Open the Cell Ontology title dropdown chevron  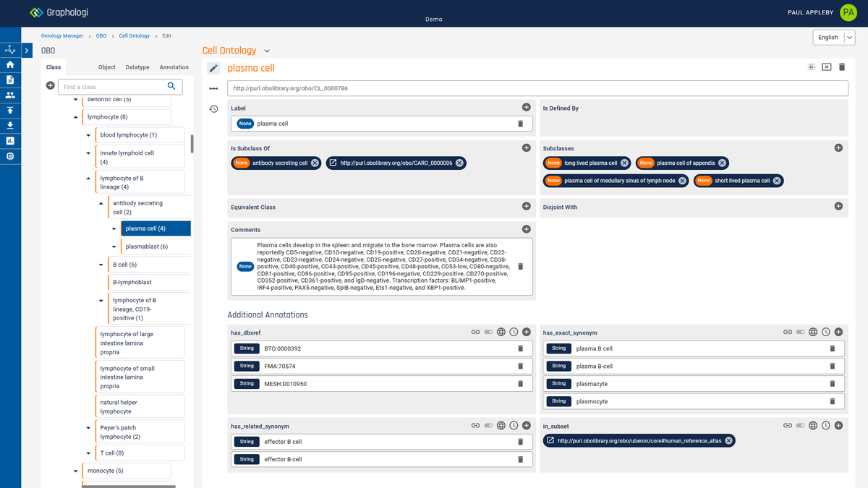(267, 51)
